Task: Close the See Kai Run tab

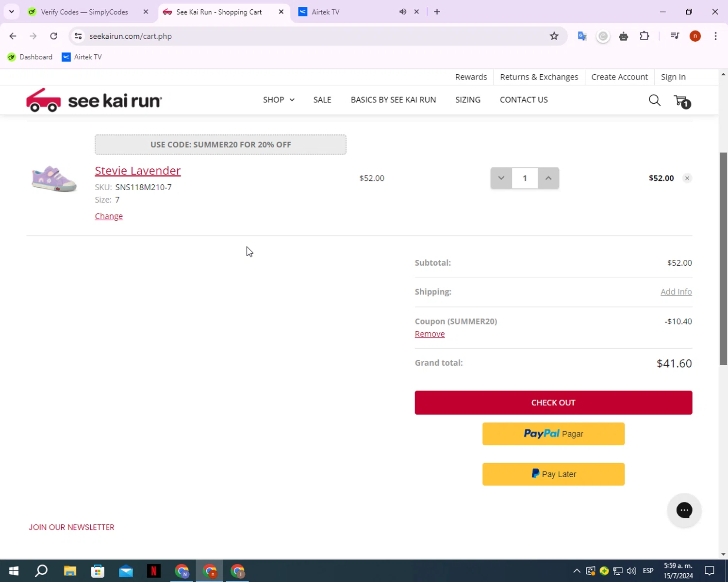Action: tap(281, 12)
